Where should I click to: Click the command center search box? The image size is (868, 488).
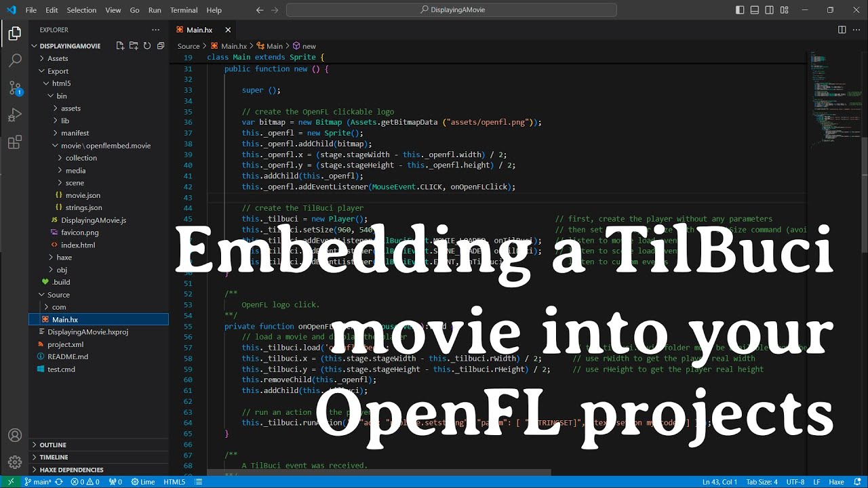click(452, 10)
